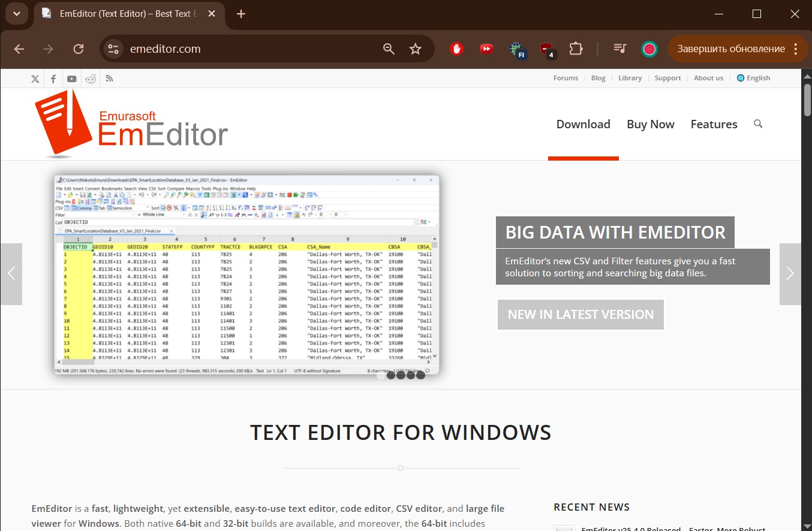Open the Chrome three-dot menu
The width and height of the screenshot is (812, 531).
[796, 49]
